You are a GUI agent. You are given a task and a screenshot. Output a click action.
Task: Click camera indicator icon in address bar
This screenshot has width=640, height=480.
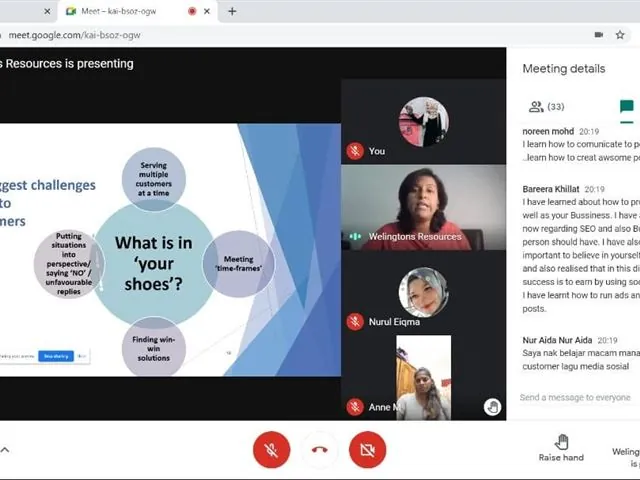point(599,35)
